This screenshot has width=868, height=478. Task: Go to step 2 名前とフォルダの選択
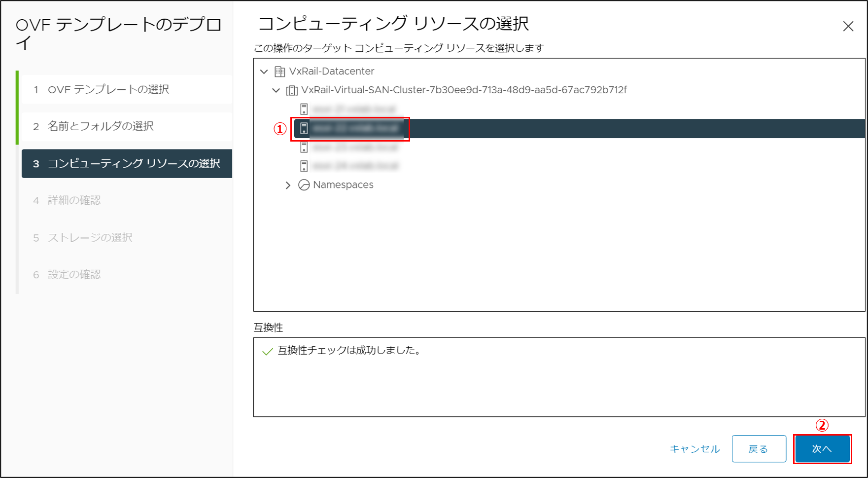tap(126, 126)
